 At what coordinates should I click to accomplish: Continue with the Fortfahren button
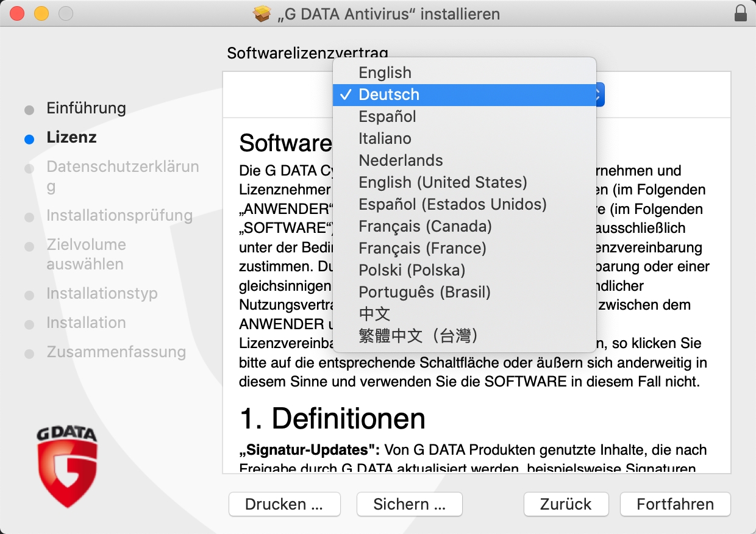click(675, 504)
